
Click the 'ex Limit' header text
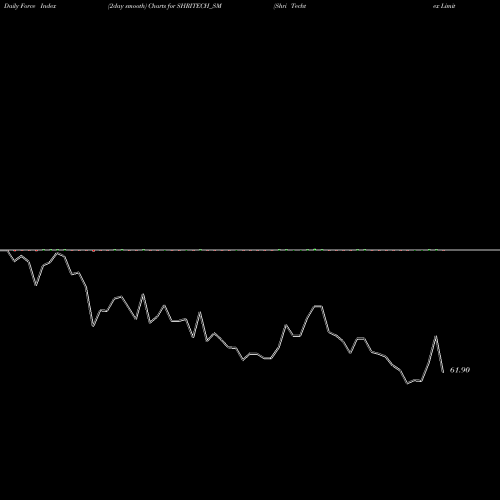(x=444, y=6)
